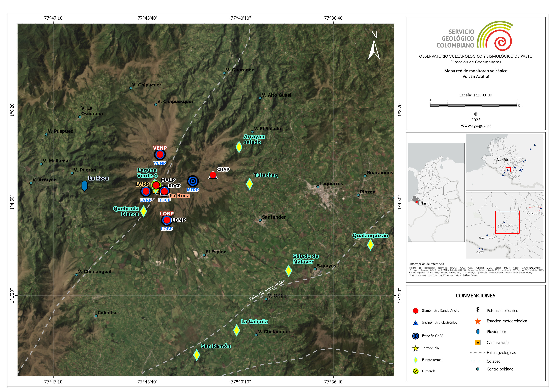Select the CHAP seismometer with inclinometer icon
Viewport: 555px width, 392px height.
[213, 175]
